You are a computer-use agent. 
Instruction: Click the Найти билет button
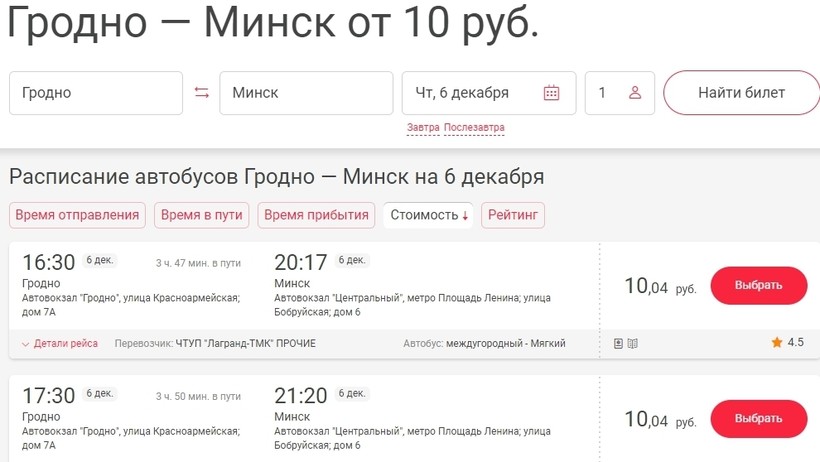click(742, 93)
